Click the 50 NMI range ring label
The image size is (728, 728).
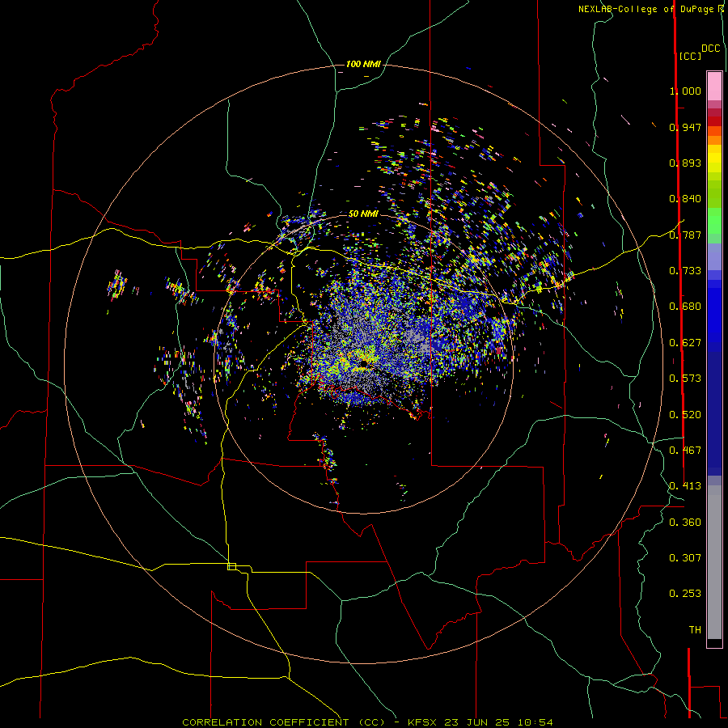[x=363, y=214]
